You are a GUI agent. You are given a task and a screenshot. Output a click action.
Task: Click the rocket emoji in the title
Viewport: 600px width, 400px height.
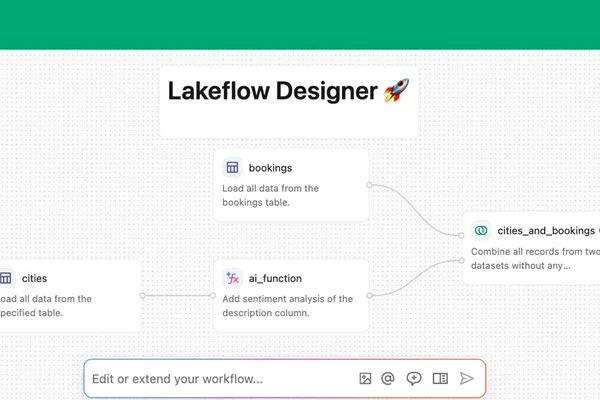397,90
